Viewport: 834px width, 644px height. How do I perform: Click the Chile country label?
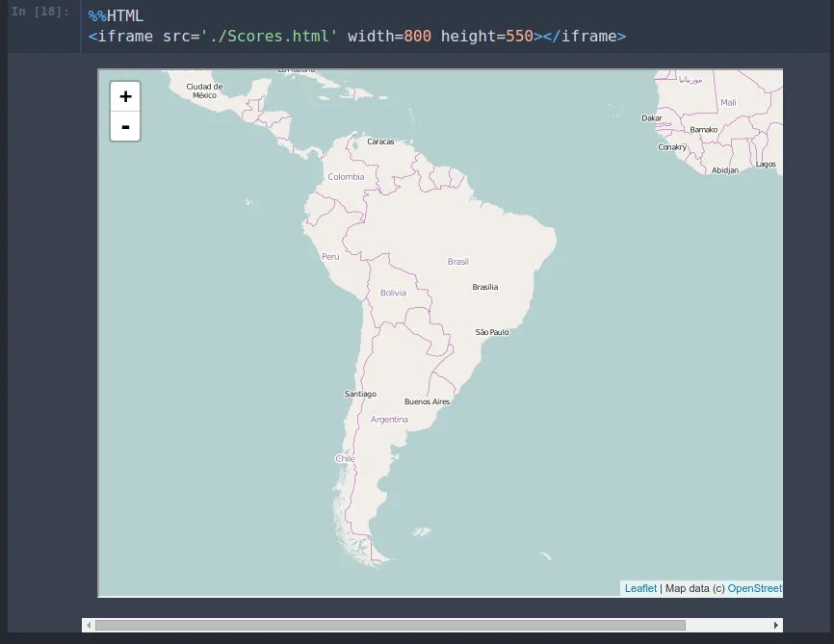click(x=345, y=458)
